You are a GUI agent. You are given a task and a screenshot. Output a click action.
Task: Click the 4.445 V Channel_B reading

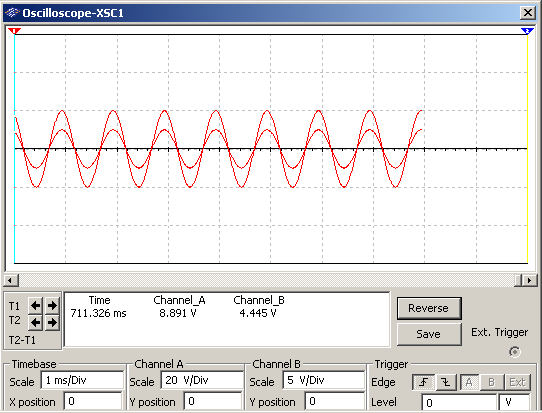pyautogui.click(x=258, y=313)
